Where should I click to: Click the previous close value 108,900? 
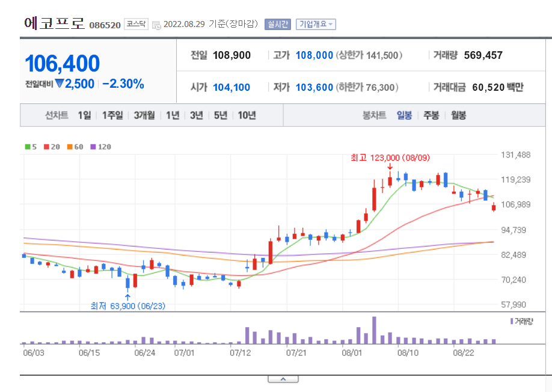232,55
